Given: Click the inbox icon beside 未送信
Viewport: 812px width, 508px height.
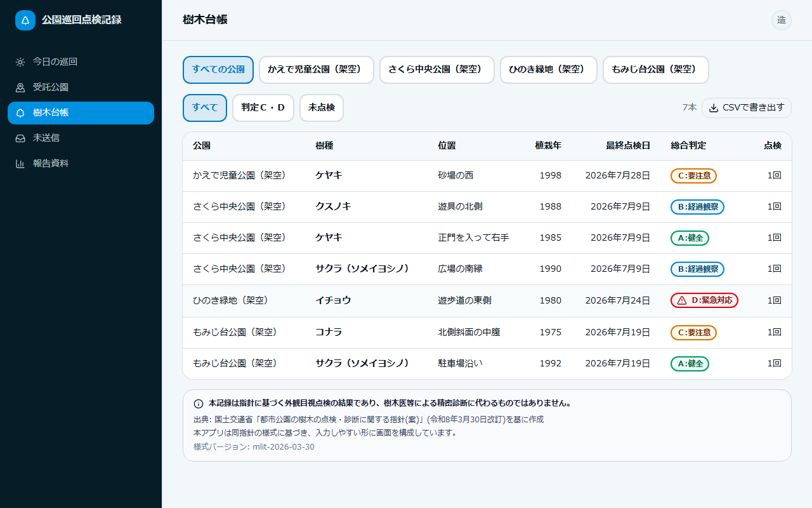Looking at the screenshot, I should point(20,138).
